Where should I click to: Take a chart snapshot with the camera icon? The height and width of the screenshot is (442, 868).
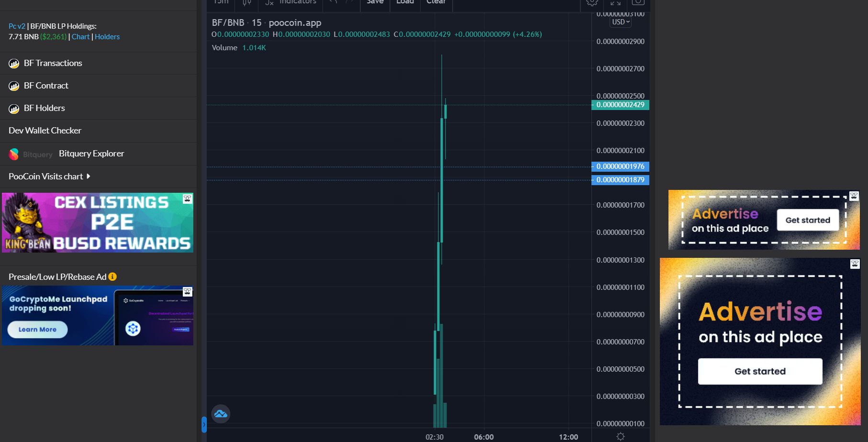(638, 2)
